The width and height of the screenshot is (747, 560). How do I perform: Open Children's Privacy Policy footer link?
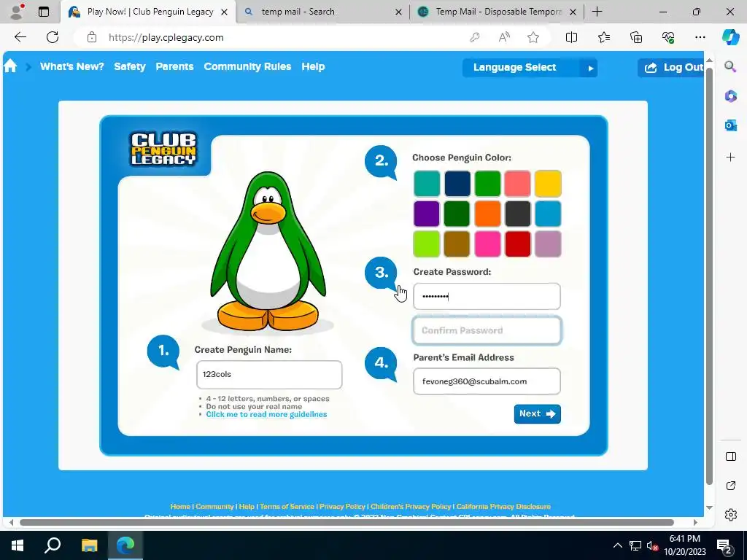coord(411,506)
